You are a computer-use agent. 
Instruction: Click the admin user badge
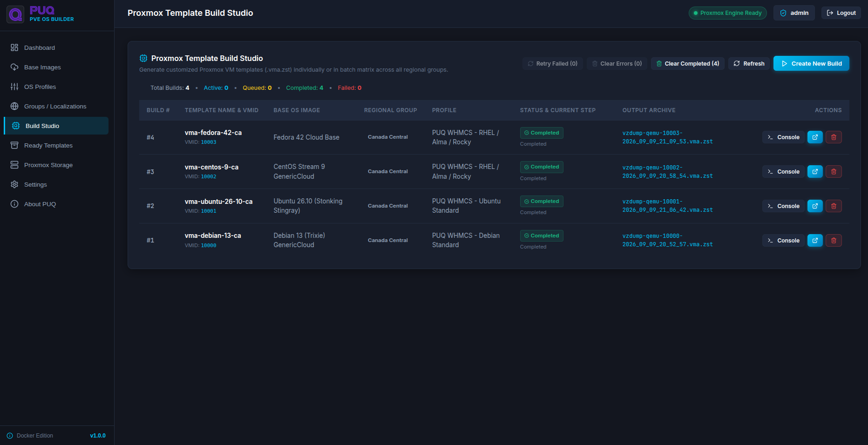pos(794,13)
